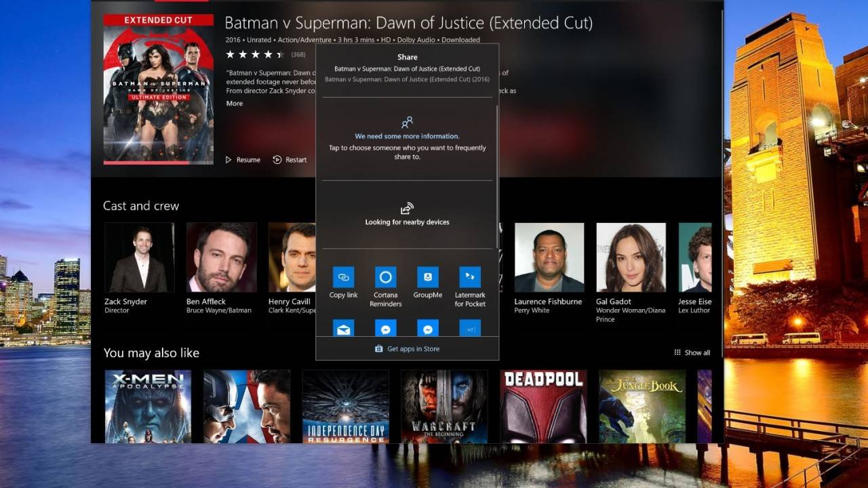Screen dimensions: 868x488
Task: Click the 'Wonder Woman/Diana Prince' role text
Action: click(x=631, y=314)
